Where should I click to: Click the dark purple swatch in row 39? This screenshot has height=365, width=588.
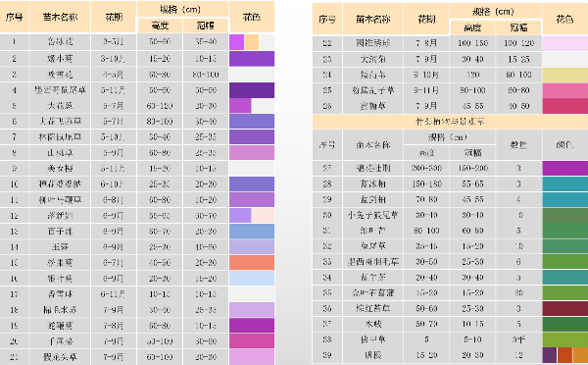(x=550, y=355)
